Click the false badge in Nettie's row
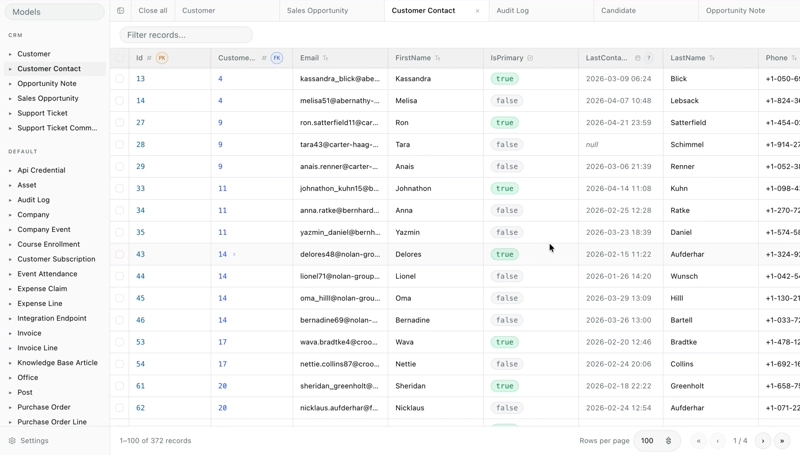The image size is (800, 455). coord(507,364)
